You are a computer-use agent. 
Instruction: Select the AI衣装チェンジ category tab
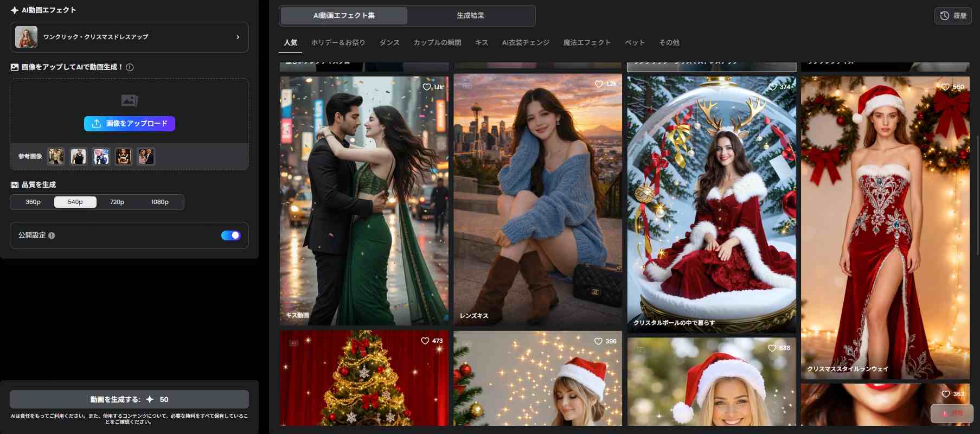coord(526,42)
